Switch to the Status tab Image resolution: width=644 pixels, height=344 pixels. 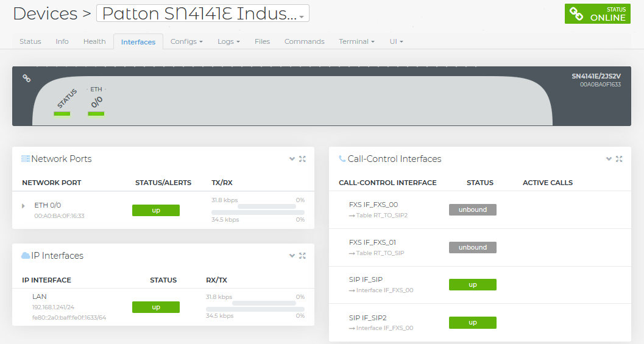click(x=30, y=41)
